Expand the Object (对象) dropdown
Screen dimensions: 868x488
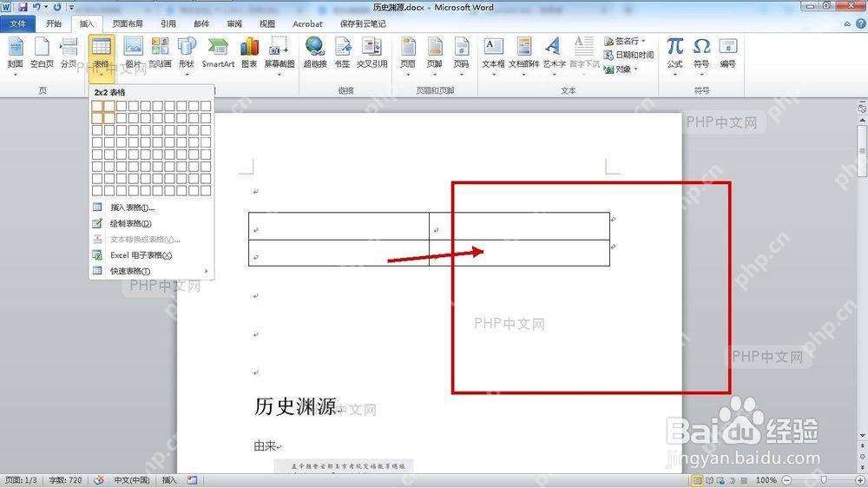[636, 69]
